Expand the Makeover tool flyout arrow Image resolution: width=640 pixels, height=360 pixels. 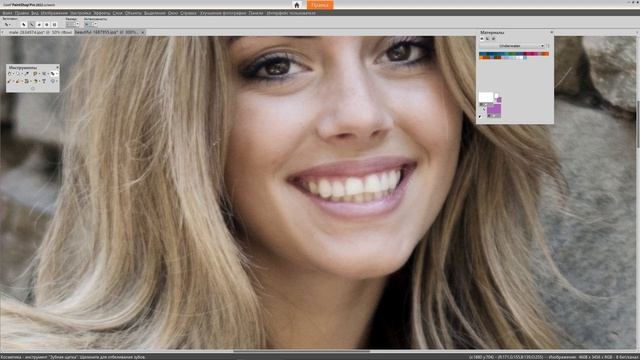click(x=57, y=73)
